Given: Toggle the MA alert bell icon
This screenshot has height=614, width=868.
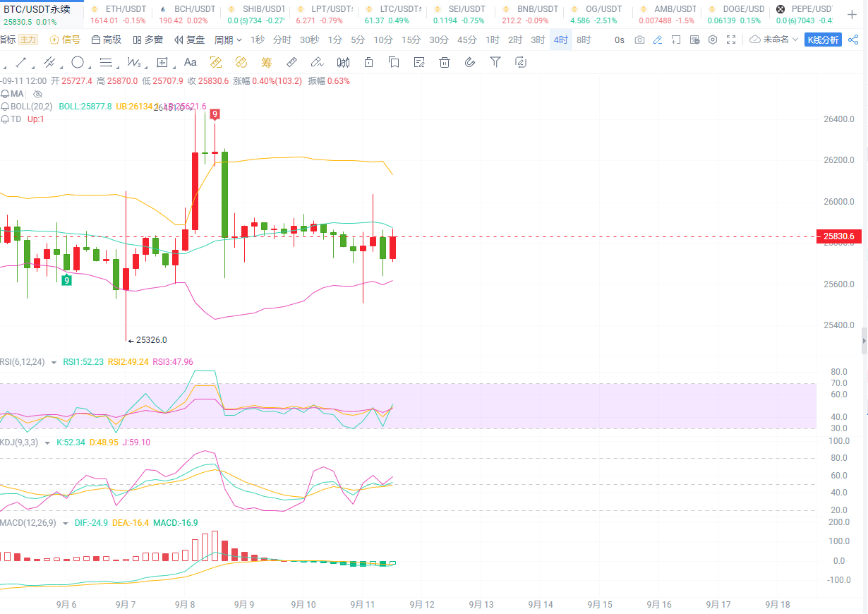Looking at the screenshot, I should tap(5, 94).
